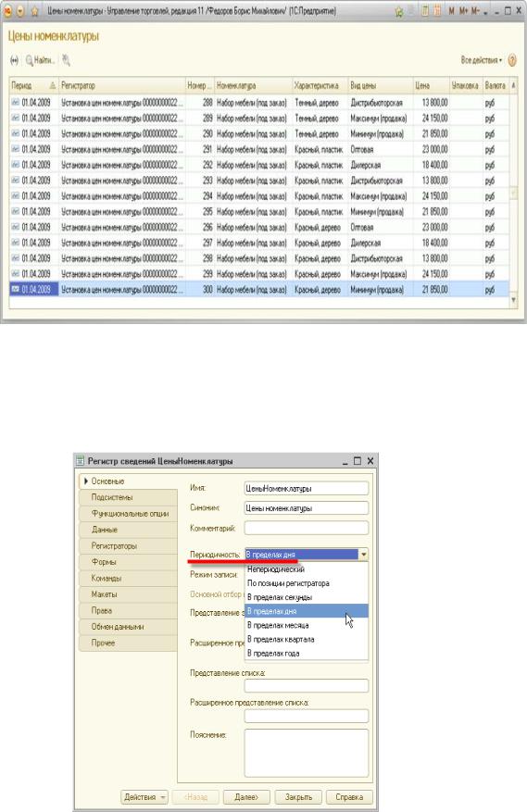Click the Цена column header

pyautogui.click(x=431, y=85)
